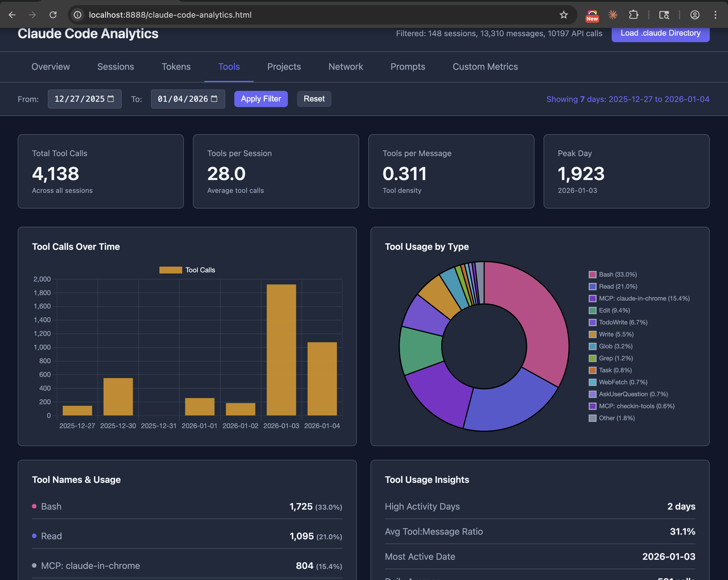Click the Load .claude Directory button
This screenshot has width=728, height=580.
[x=660, y=33]
